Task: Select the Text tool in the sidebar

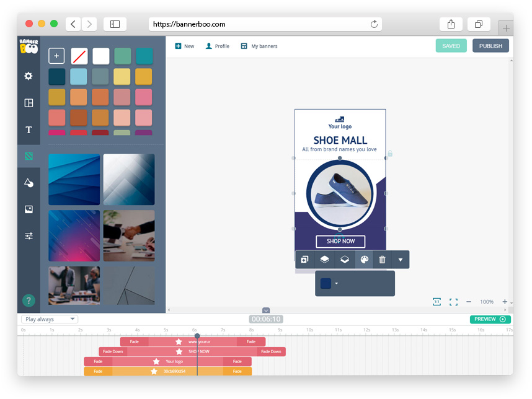Action: point(29,130)
